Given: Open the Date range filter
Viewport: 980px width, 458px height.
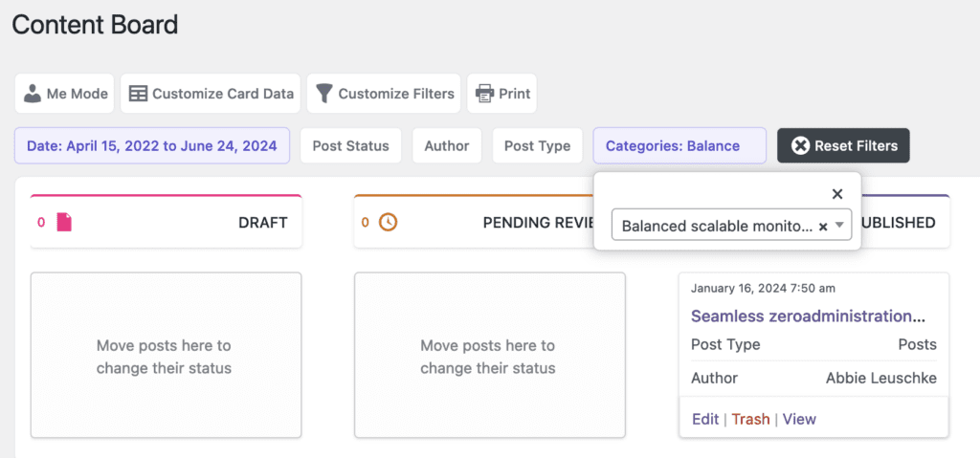Looking at the screenshot, I should click(x=152, y=146).
